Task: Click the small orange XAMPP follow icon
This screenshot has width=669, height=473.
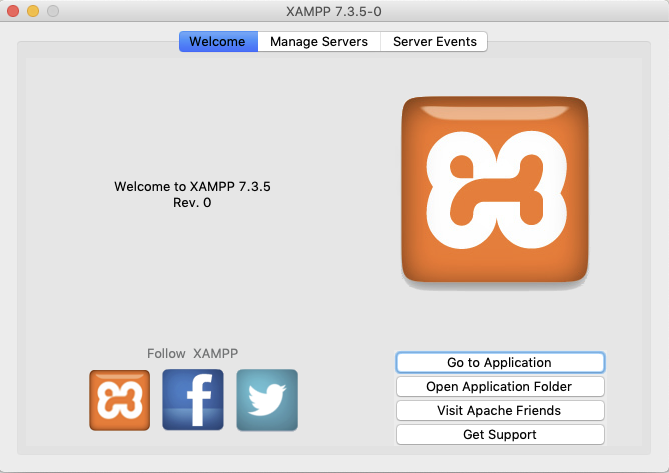Action: coord(119,400)
